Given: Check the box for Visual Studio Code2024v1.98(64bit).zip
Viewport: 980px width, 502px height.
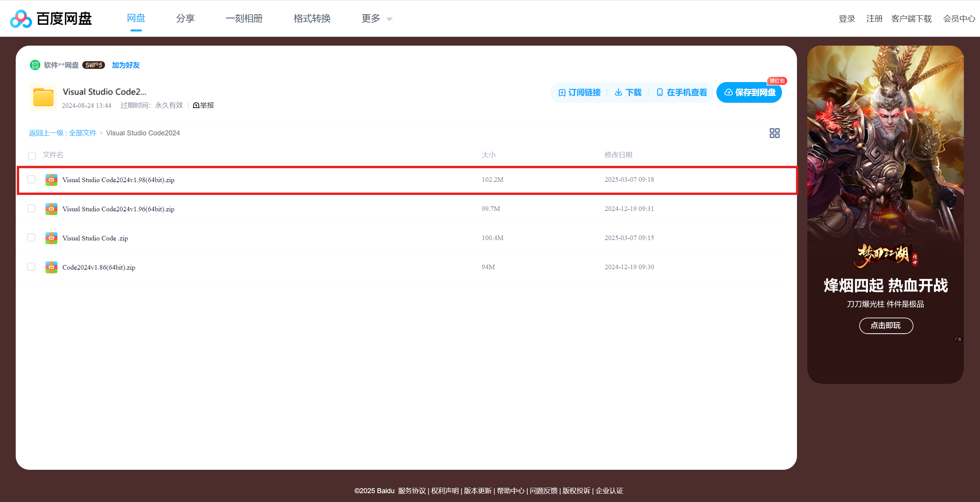Looking at the screenshot, I should 31,179.
